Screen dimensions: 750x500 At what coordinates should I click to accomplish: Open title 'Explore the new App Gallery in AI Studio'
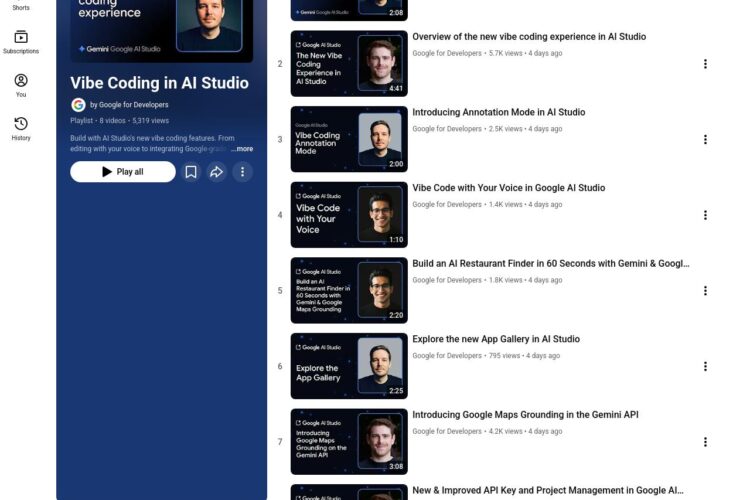click(x=496, y=339)
